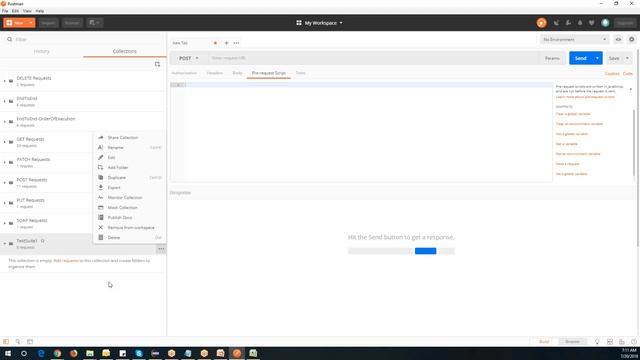Choose Delete from context menu
The image size is (640, 360).
click(x=130, y=238)
